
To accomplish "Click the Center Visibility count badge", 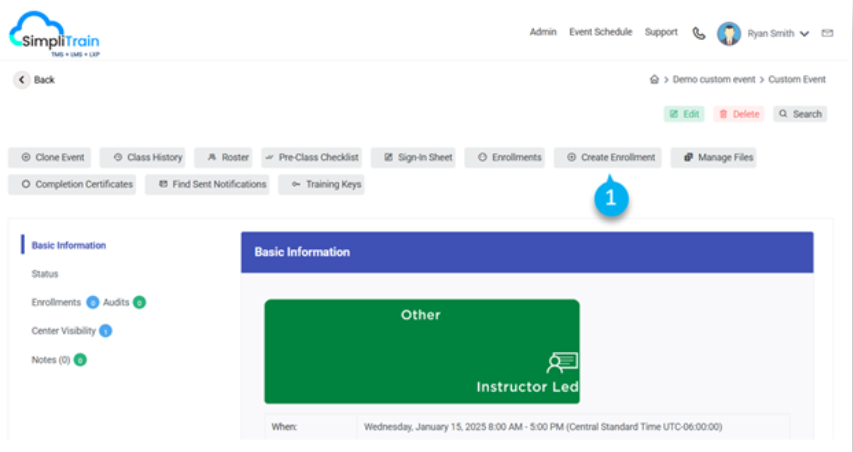I will [106, 331].
